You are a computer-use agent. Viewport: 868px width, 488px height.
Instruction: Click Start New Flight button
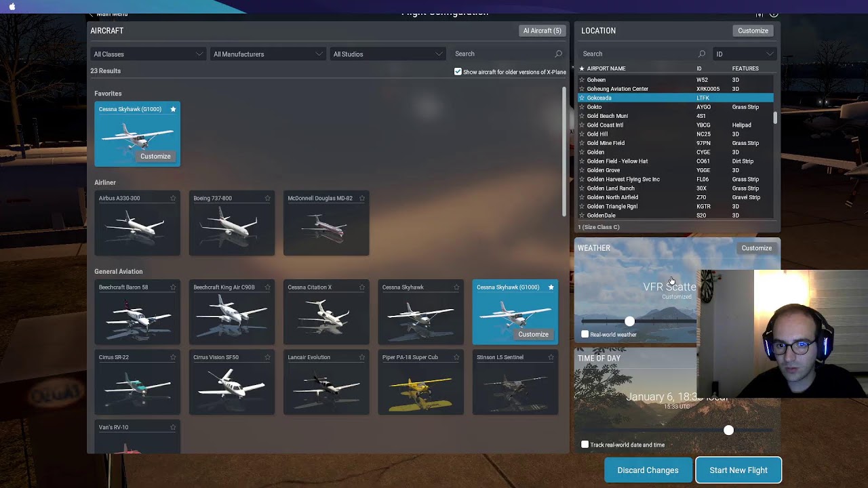tap(738, 470)
